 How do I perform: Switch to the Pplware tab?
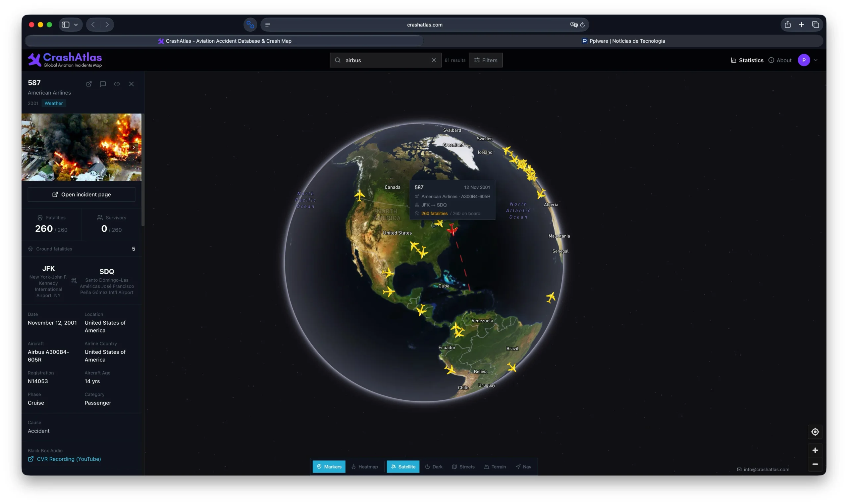point(623,41)
